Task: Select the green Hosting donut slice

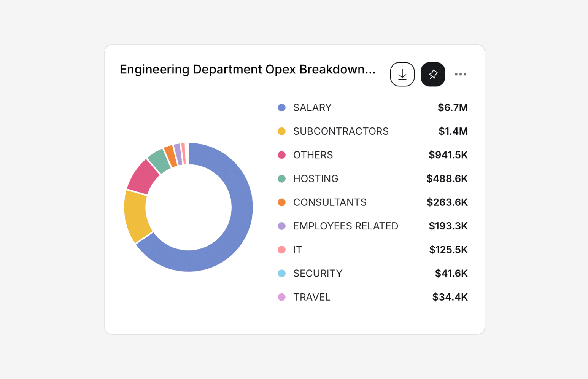Action: [160, 161]
